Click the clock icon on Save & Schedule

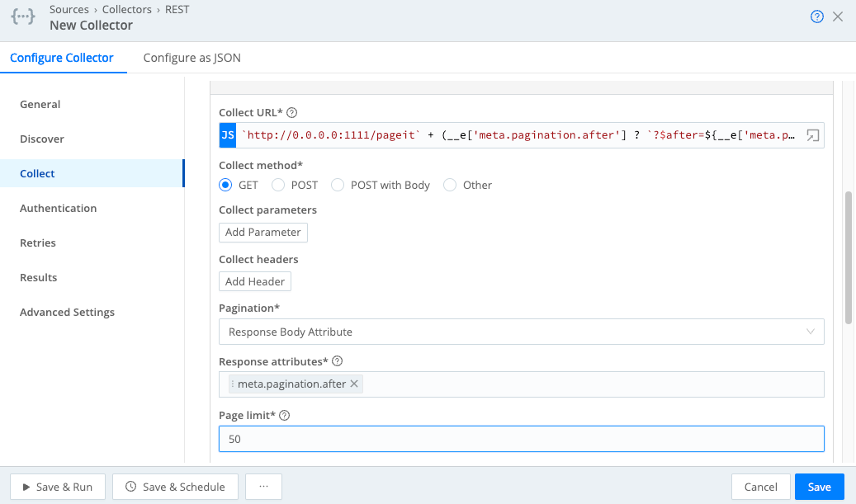(x=131, y=487)
